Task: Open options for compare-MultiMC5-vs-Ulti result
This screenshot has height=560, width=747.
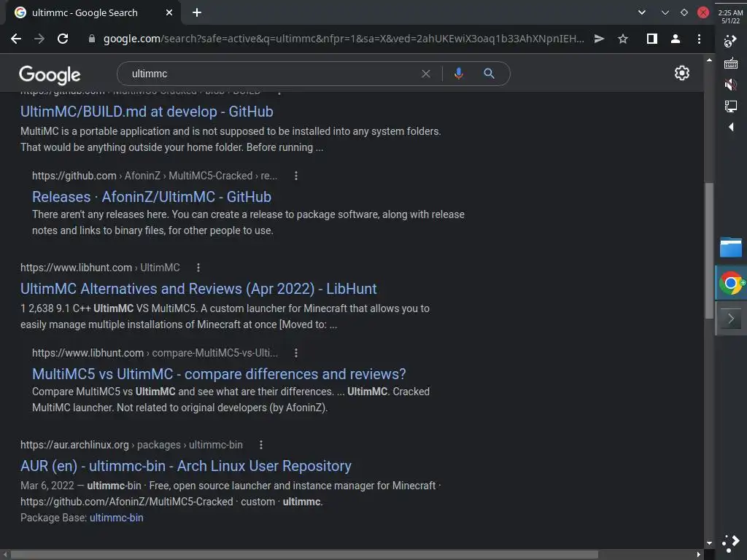Action: pos(296,353)
